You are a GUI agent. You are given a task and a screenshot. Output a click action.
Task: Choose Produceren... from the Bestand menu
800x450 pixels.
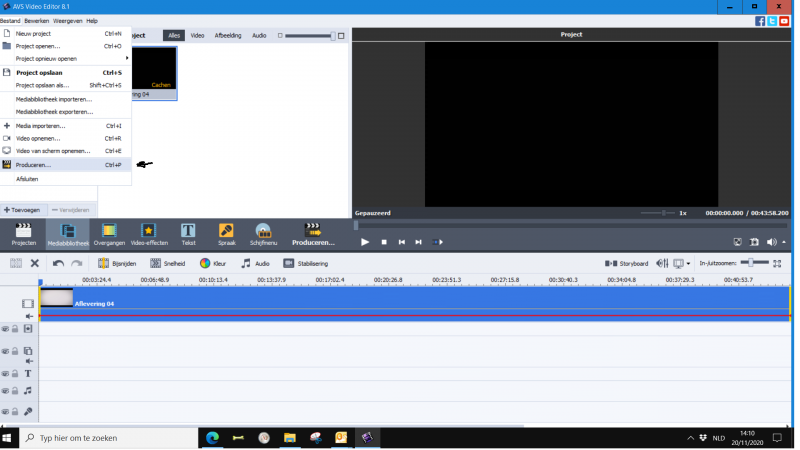[33, 165]
